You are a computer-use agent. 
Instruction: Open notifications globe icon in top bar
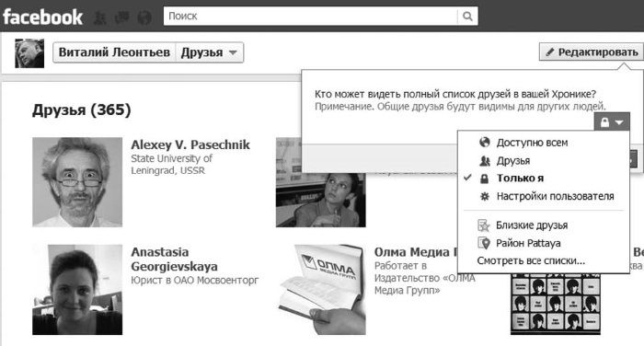[144, 17]
